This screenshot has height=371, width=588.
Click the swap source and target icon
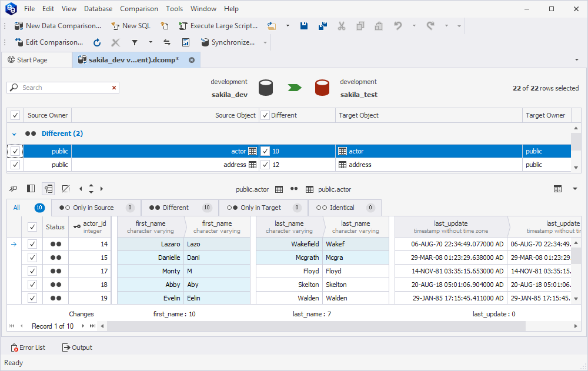point(167,42)
